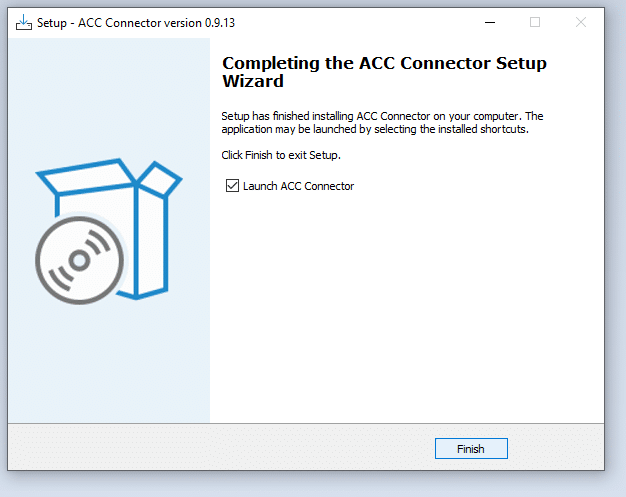Viewport: 626px width, 497px height.
Task: Click the "Click Finish to exit Setup." text
Action: pyautogui.click(x=281, y=155)
